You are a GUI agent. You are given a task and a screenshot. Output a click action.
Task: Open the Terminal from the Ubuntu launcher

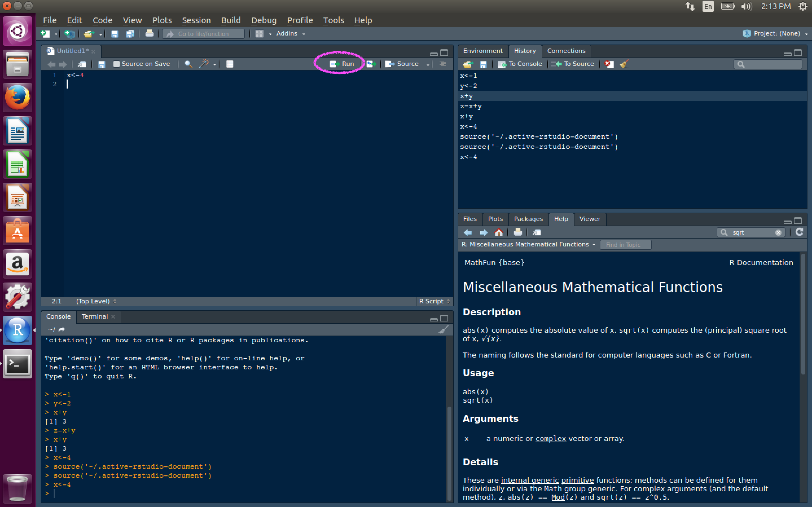[x=17, y=364]
